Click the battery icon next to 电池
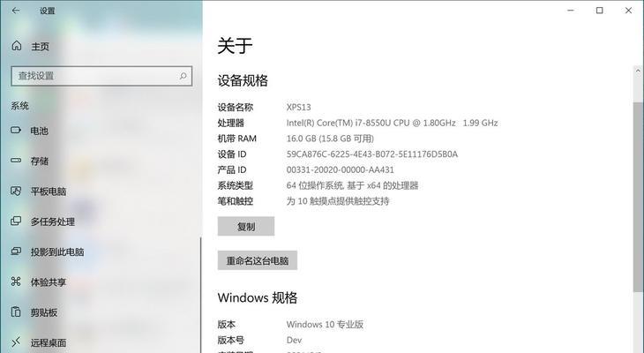The image size is (644, 353). click(16, 131)
